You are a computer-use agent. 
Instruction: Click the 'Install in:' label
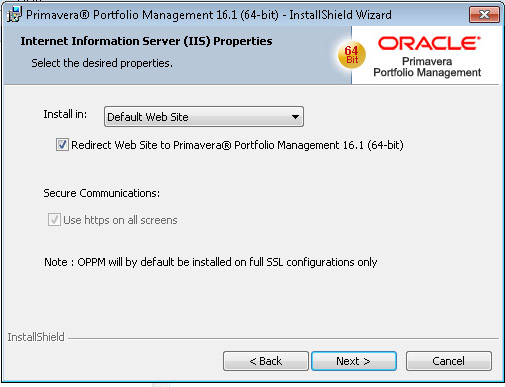(65, 114)
